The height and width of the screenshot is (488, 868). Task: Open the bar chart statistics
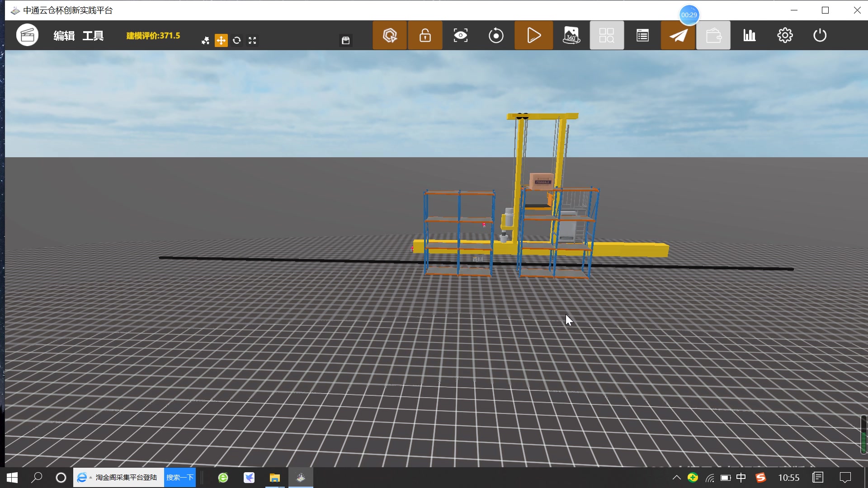pyautogui.click(x=749, y=35)
